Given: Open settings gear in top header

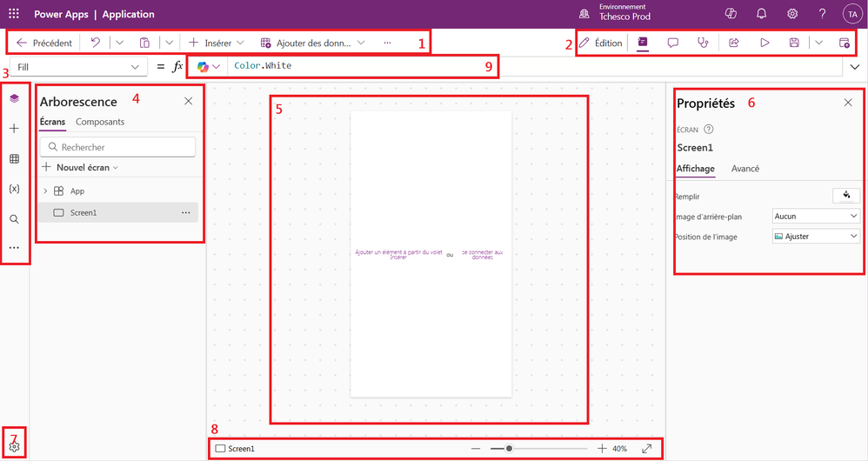Looking at the screenshot, I should [x=792, y=14].
